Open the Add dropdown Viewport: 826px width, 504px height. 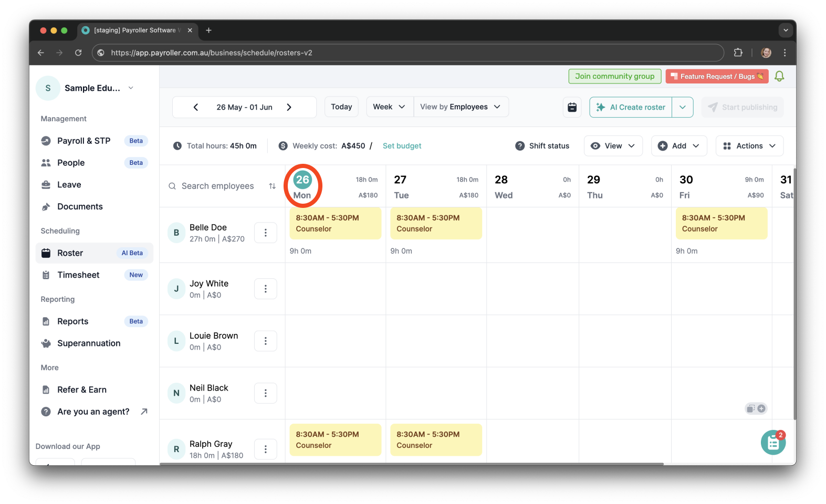(x=679, y=146)
